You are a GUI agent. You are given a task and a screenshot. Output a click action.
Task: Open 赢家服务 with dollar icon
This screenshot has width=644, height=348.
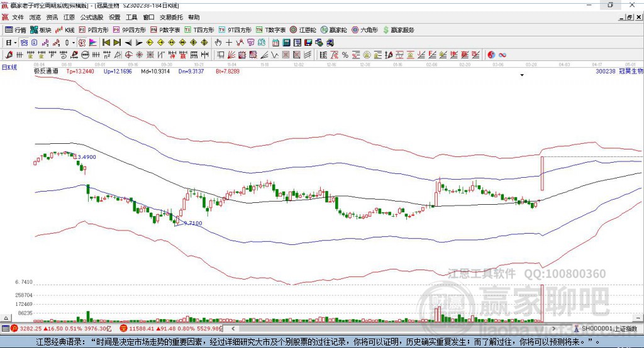coord(398,30)
